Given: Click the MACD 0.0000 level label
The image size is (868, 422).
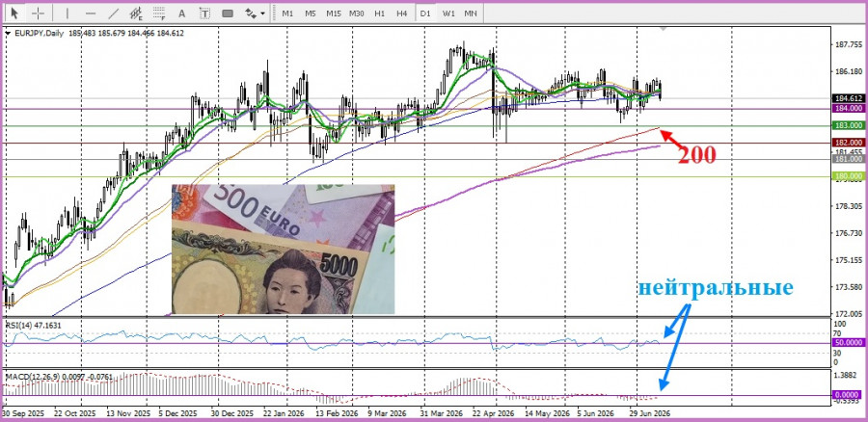Looking at the screenshot, I should 847,395.
